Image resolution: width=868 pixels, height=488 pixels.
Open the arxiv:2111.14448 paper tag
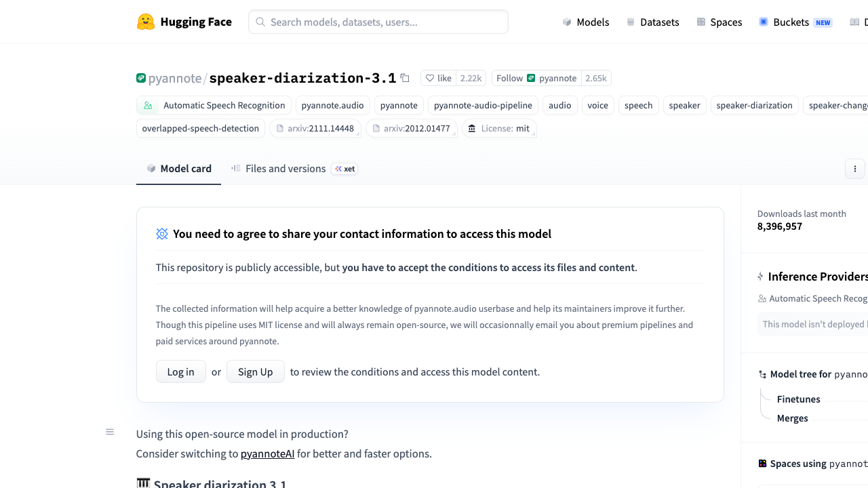tap(315, 128)
